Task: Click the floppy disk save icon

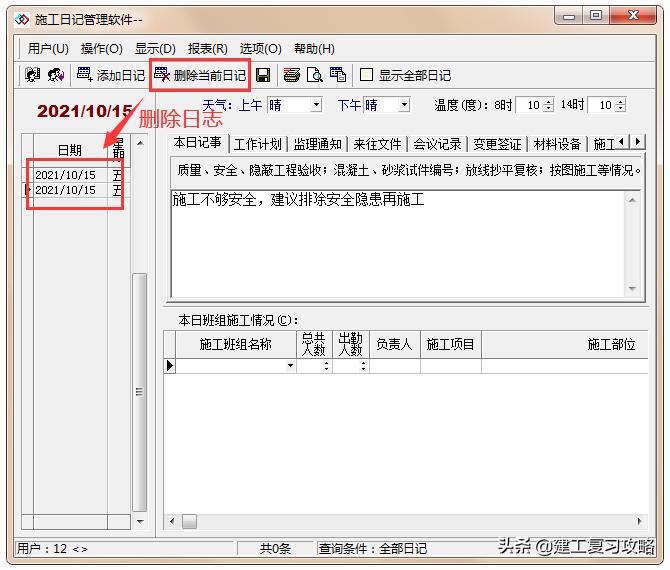Action: pyautogui.click(x=263, y=75)
